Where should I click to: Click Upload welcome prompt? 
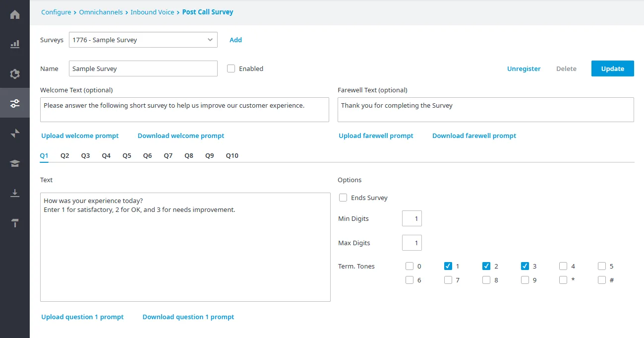80,135
